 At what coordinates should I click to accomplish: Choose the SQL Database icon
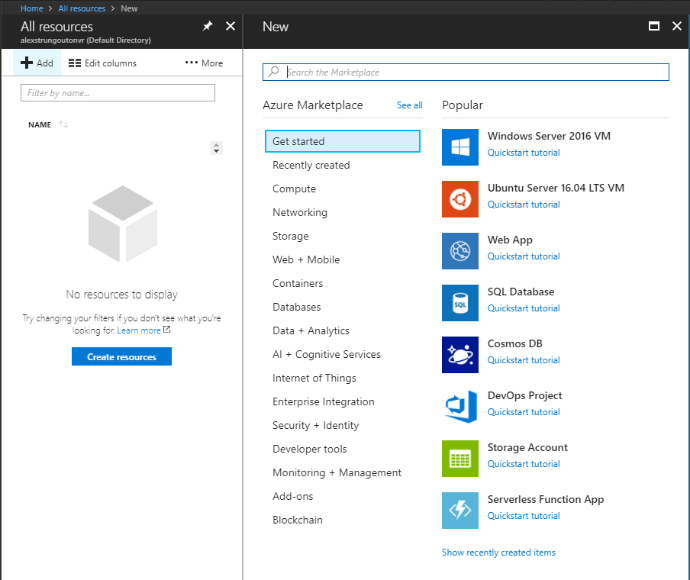pyautogui.click(x=460, y=302)
